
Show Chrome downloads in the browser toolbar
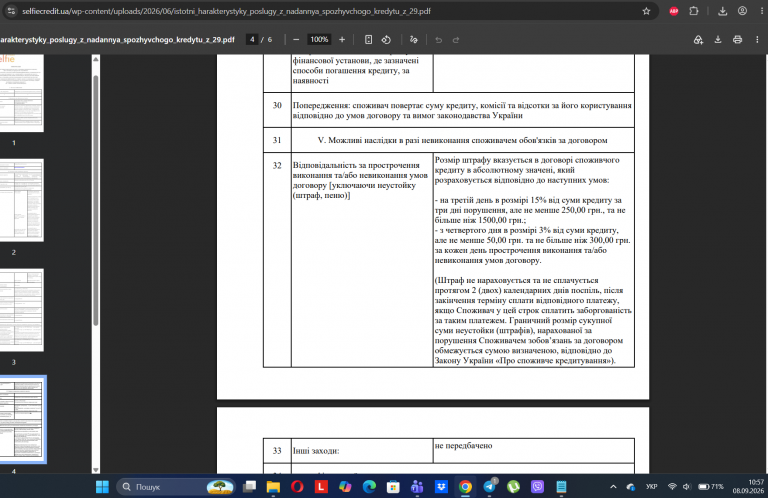pos(722,11)
